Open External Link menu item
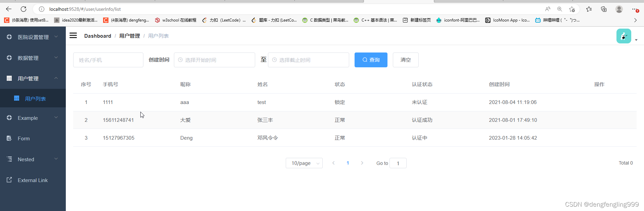This screenshot has width=644, height=211. point(33,180)
